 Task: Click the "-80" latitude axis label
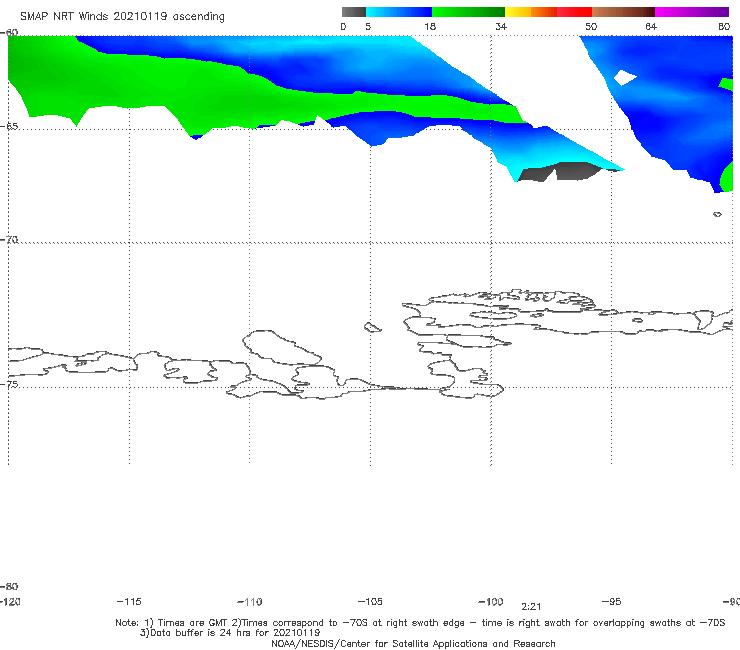tap(9, 586)
